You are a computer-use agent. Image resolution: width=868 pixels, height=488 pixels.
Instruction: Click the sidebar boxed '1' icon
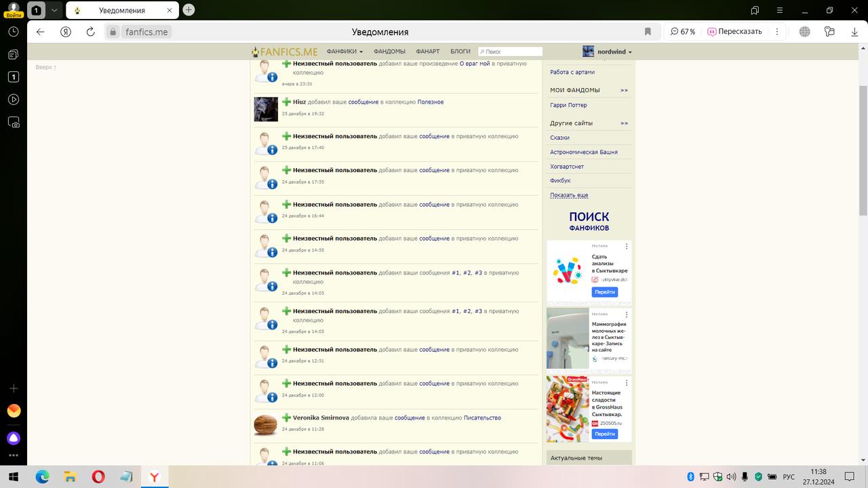(14, 77)
